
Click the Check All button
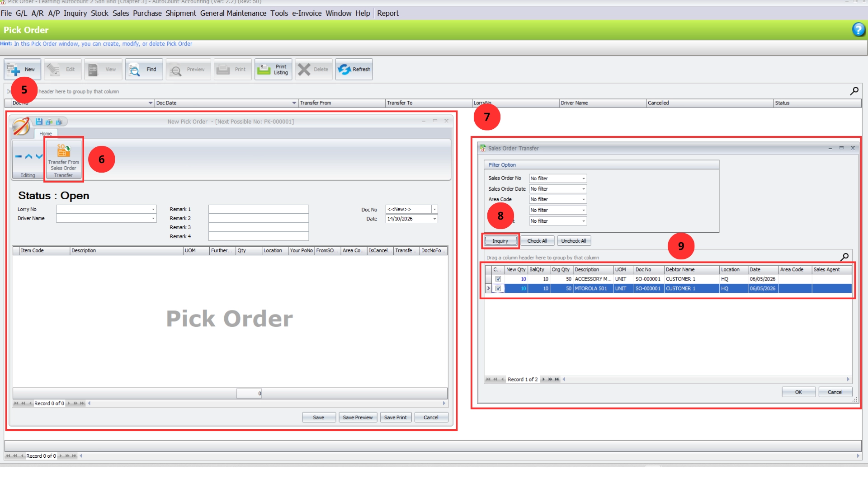click(537, 241)
